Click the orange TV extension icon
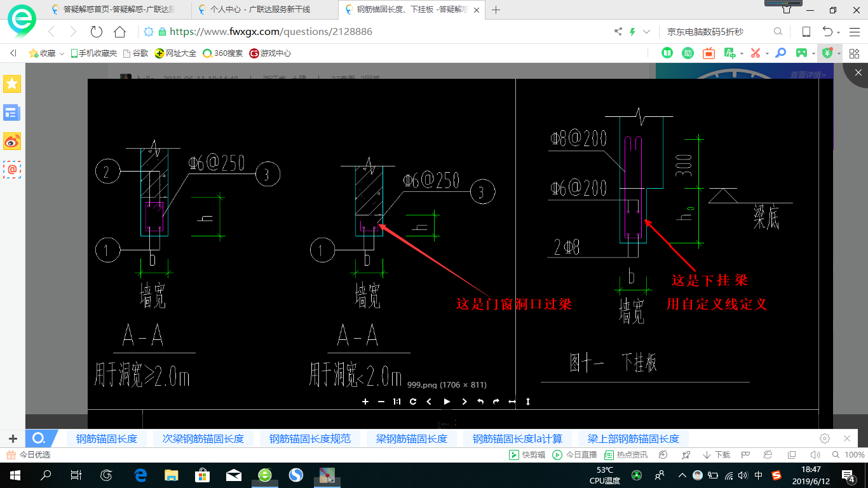 (x=709, y=53)
